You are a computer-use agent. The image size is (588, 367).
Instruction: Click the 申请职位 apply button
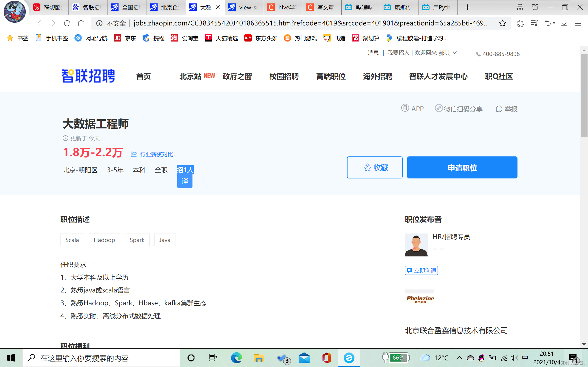pos(462,167)
